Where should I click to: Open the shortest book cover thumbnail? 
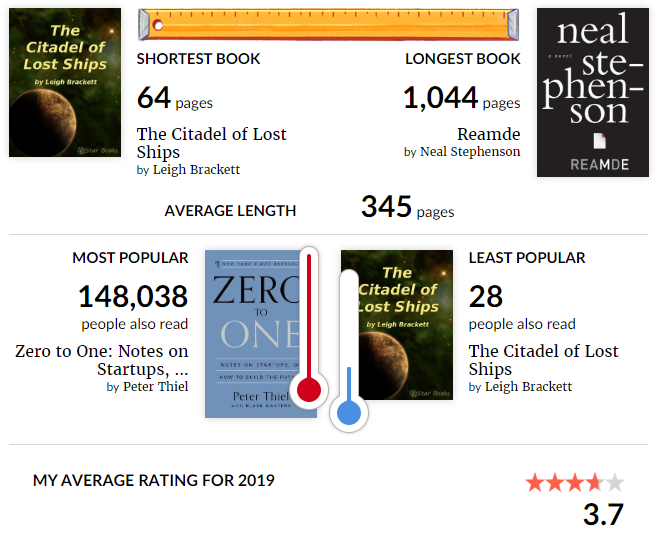point(65,82)
